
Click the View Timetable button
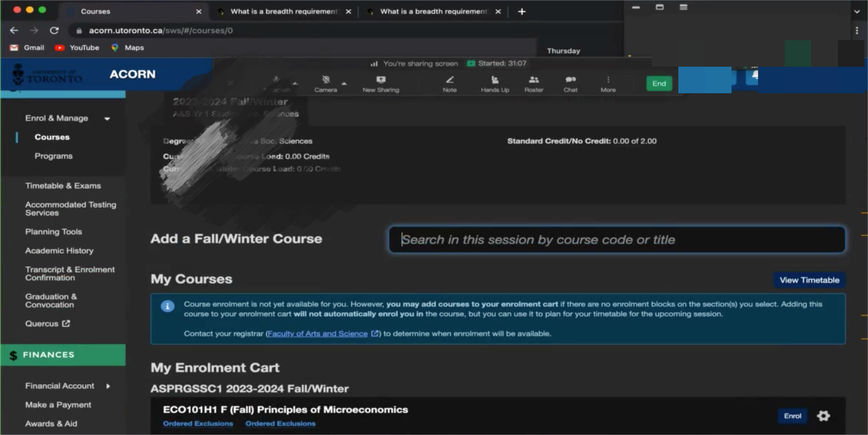coord(809,280)
